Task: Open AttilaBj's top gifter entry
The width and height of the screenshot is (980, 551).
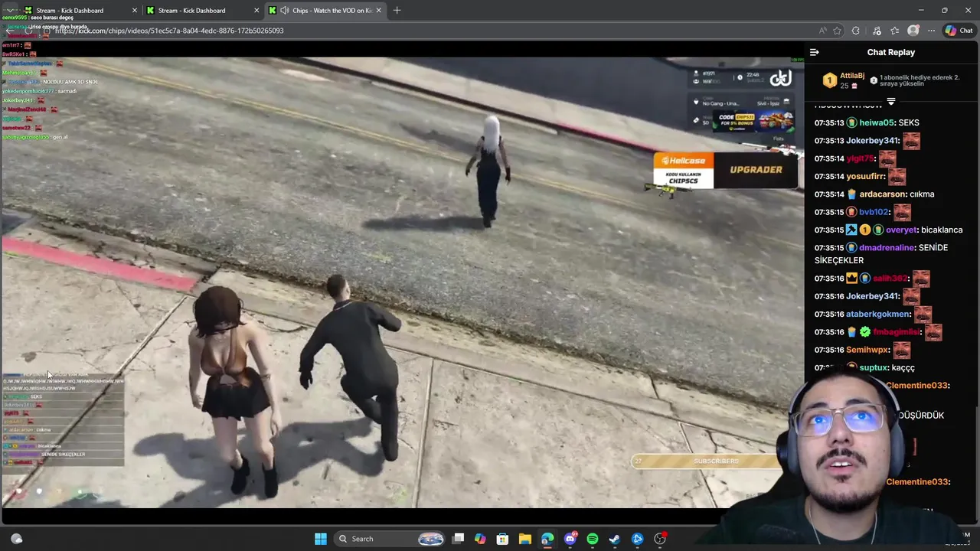Action: pyautogui.click(x=843, y=80)
